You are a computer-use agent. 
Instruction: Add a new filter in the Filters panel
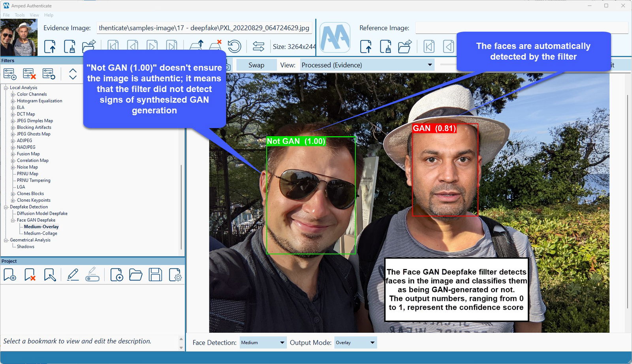(x=10, y=74)
